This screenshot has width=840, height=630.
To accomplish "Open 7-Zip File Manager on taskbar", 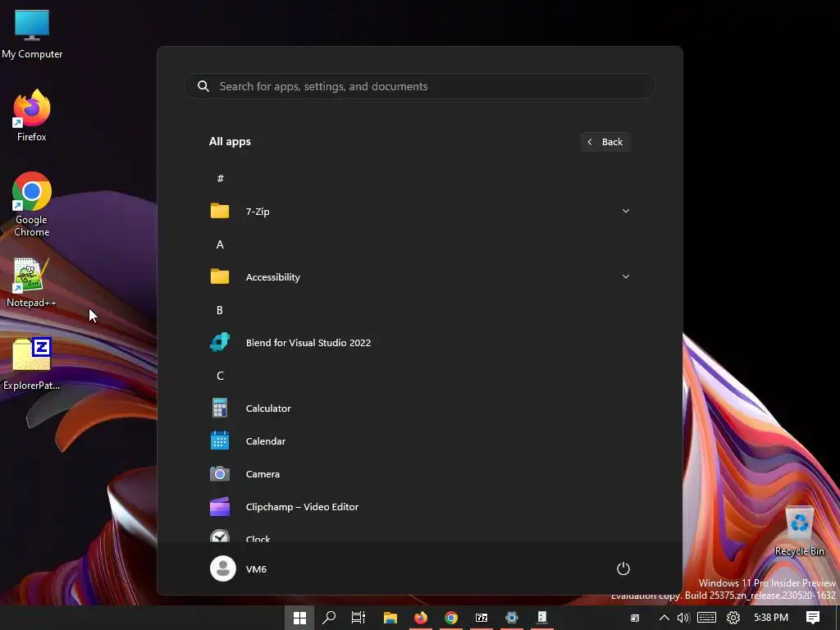I will point(482,618).
